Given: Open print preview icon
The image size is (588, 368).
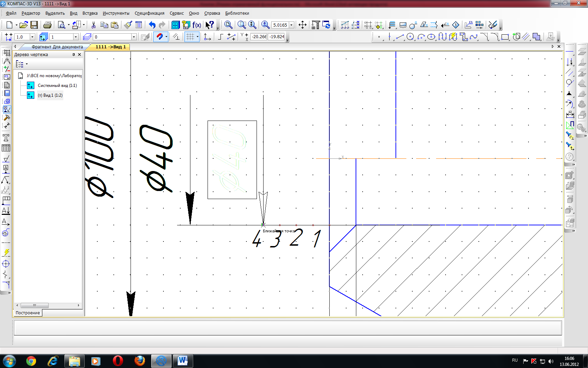Looking at the screenshot, I should tap(62, 25).
